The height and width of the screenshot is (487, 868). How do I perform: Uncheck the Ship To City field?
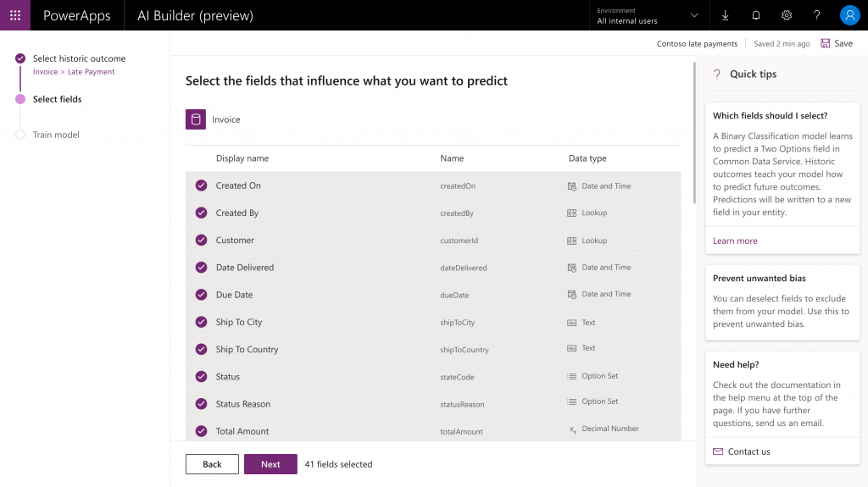[201, 322]
